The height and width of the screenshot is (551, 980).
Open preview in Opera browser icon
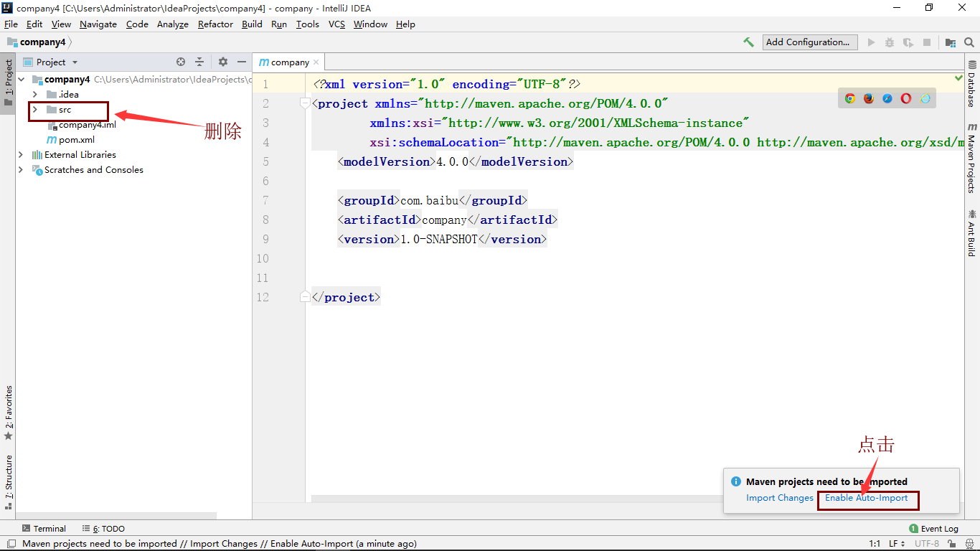[906, 98]
